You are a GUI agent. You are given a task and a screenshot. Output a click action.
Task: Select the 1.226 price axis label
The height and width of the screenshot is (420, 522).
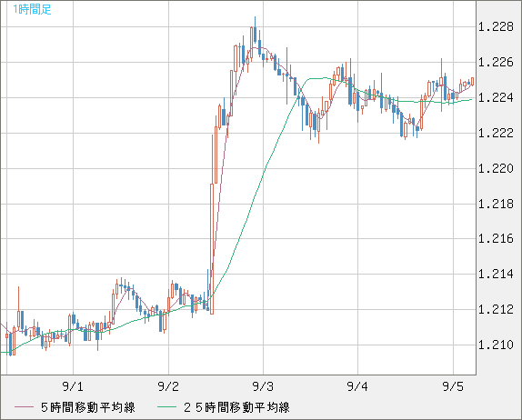pyautogui.click(x=496, y=62)
